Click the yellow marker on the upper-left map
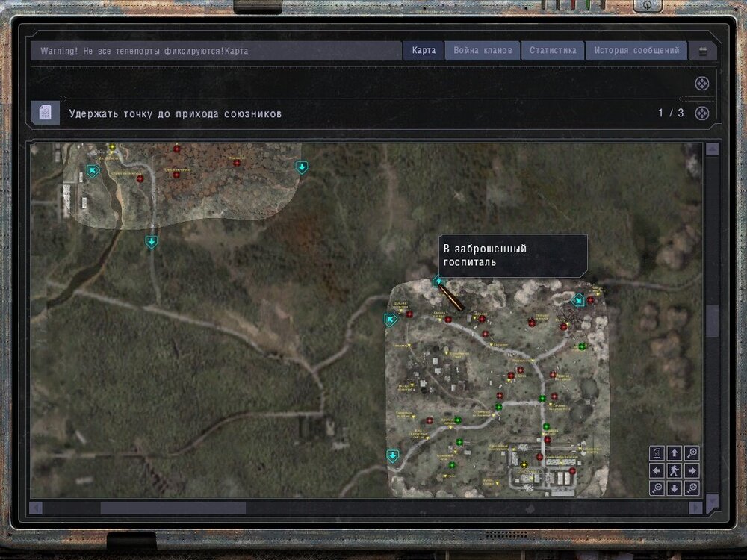747x560 pixels. click(x=112, y=147)
